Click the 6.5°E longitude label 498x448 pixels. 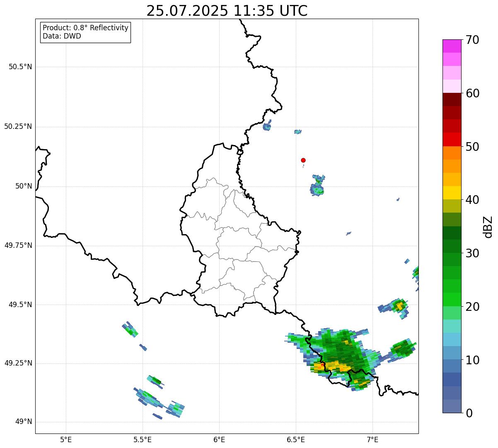(x=296, y=439)
